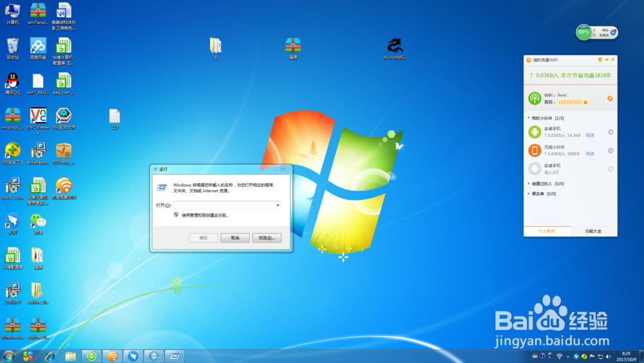Click the volume speaker icon in system tray
The image size is (644, 363).
pyautogui.click(x=609, y=357)
